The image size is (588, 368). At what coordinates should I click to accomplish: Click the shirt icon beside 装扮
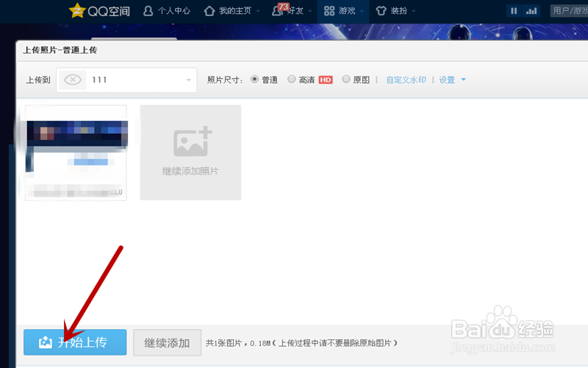coord(381,11)
